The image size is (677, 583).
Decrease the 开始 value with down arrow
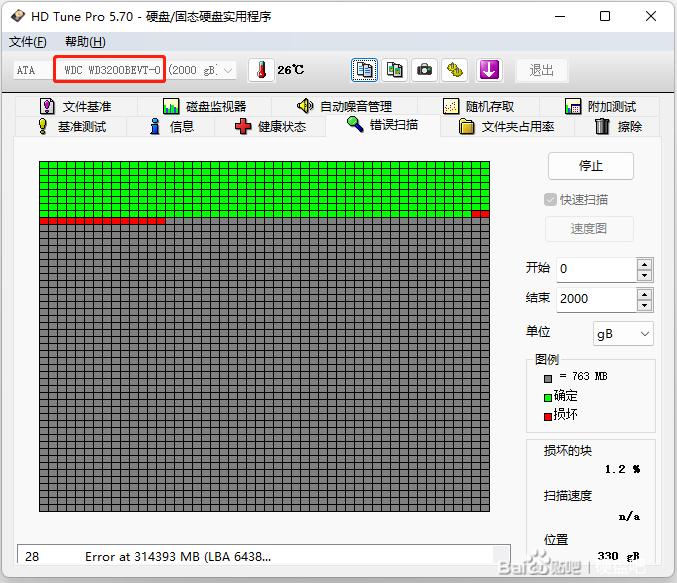pyautogui.click(x=645, y=276)
